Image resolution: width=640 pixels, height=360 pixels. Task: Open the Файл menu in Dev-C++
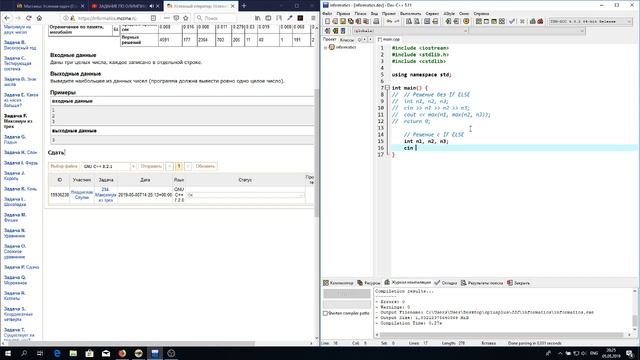(327, 13)
